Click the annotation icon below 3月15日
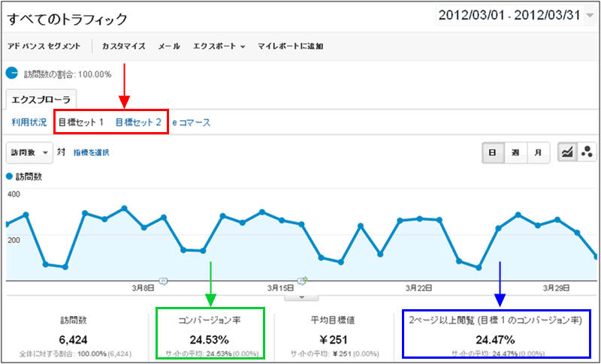601x364 pixels. point(302,281)
